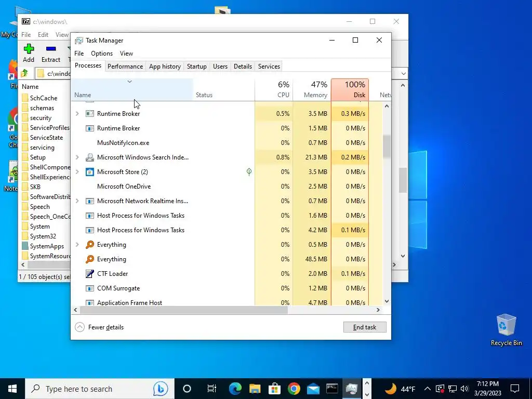Click the 7-Zip up-folder arrow icon

pos(24,73)
